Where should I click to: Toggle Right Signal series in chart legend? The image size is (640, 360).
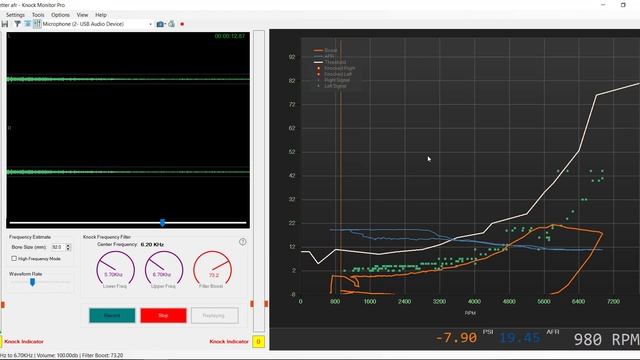click(x=333, y=80)
